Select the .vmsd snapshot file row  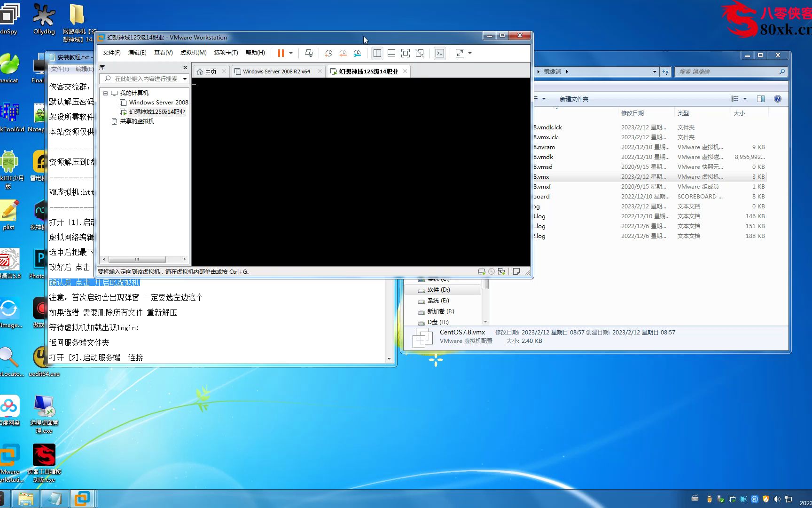pyautogui.click(x=650, y=167)
